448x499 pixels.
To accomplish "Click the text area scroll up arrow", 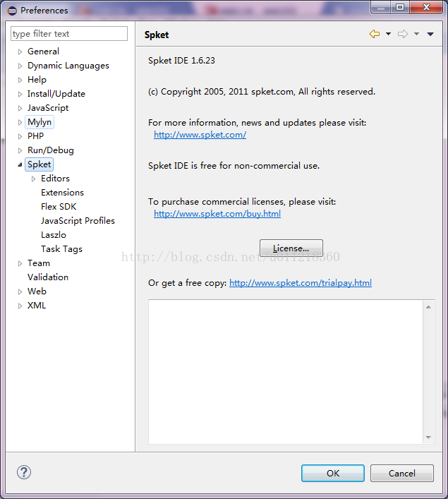I will pyautogui.click(x=428, y=307).
